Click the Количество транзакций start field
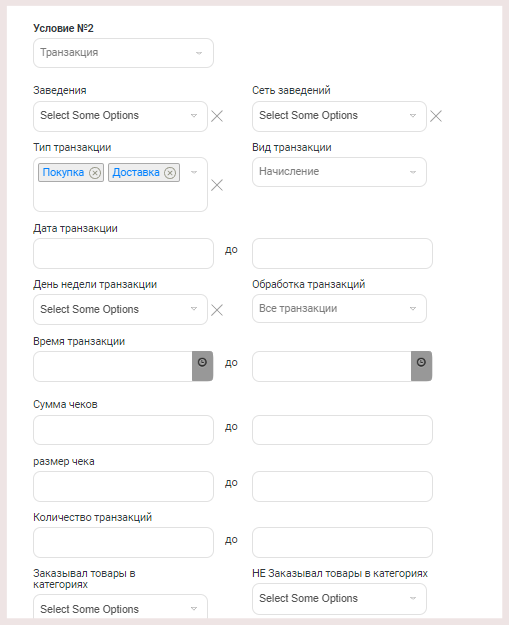The width and height of the screenshot is (509, 625). (123, 542)
